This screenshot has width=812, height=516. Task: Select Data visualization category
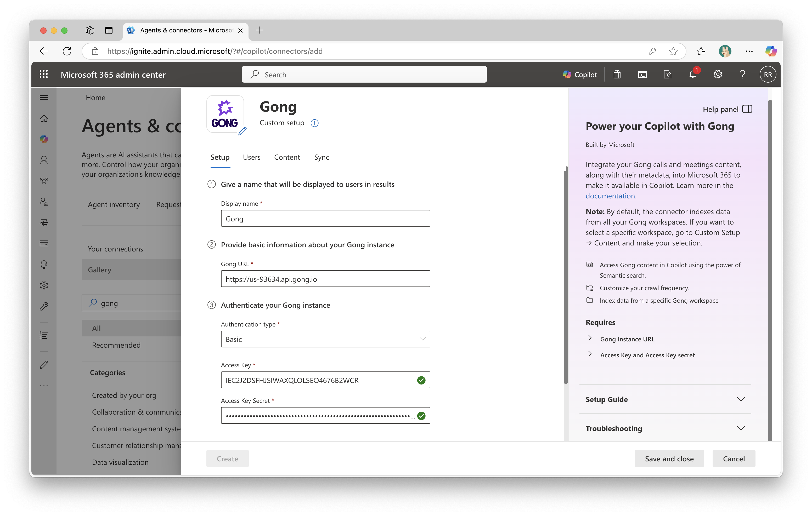coord(120,462)
